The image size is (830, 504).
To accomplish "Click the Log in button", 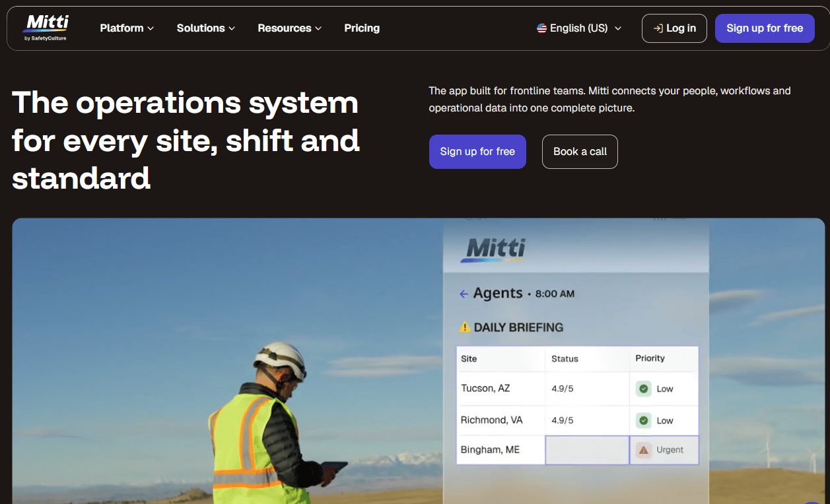I will (674, 28).
